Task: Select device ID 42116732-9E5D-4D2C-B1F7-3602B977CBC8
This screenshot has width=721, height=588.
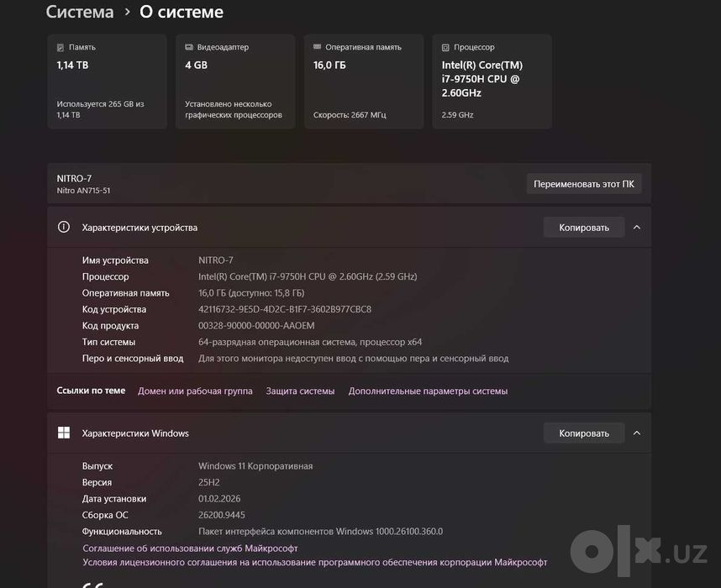Action: click(285, 309)
